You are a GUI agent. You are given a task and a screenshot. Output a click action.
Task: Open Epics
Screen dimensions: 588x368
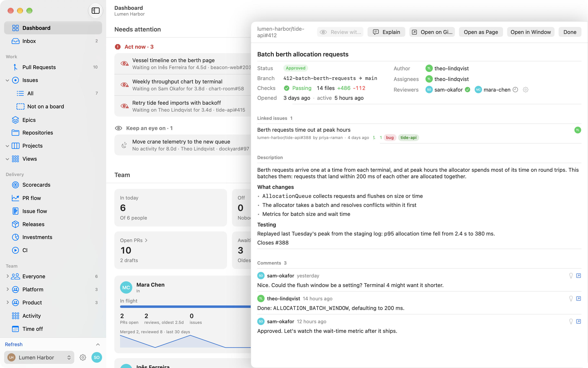click(53, 120)
